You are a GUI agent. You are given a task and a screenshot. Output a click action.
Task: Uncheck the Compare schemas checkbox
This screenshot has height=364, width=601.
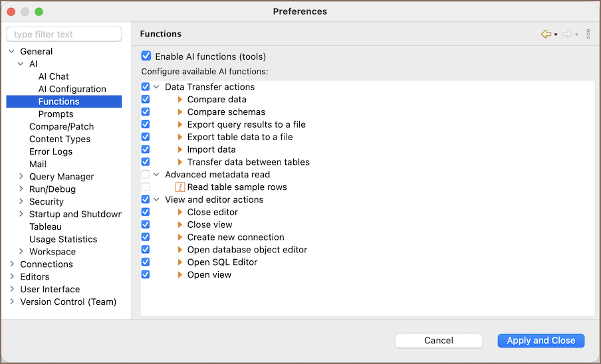point(146,112)
